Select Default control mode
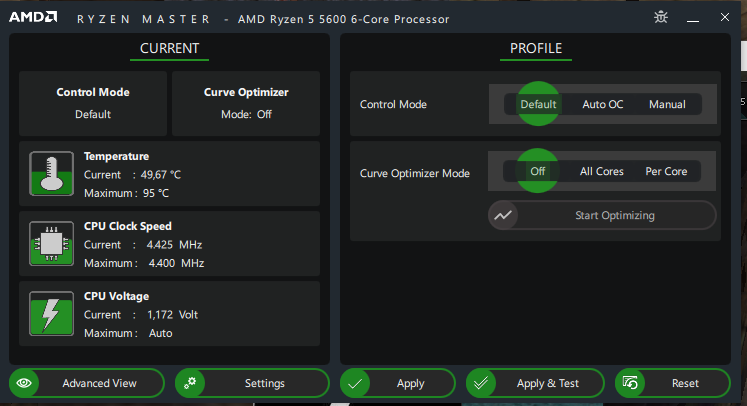Viewport: 747px width, 406px height. [538, 104]
